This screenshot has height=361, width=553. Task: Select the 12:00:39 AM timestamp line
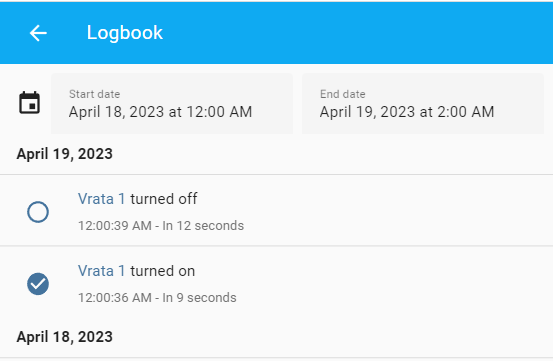161,226
